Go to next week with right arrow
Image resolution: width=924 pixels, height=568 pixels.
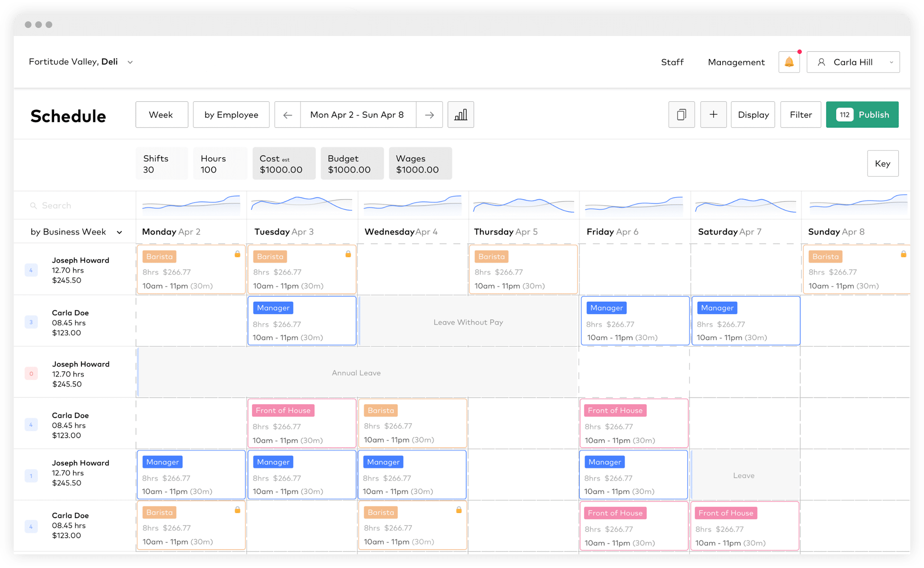pos(429,115)
